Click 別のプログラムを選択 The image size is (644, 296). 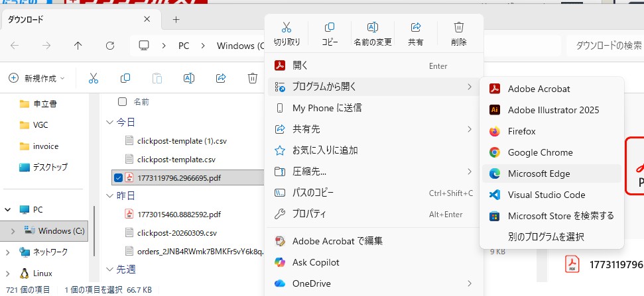[546, 236]
